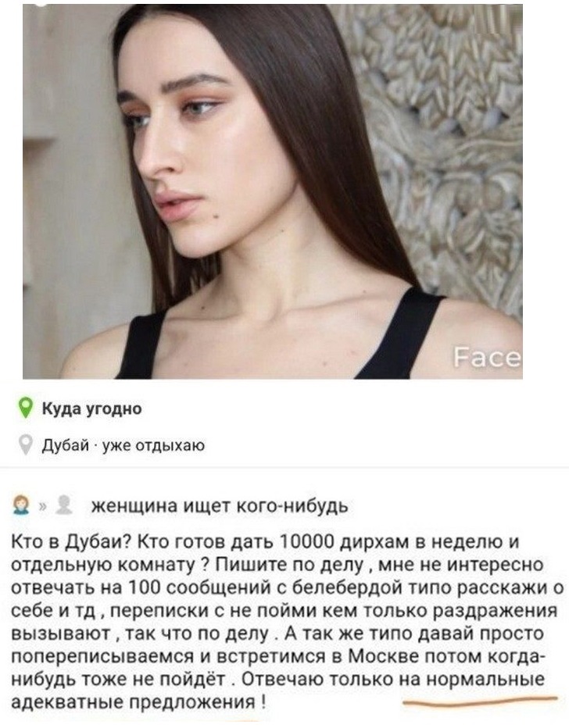Image resolution: width=569 pixels, height=728 pixels.
Task: Click the orange underline under нормальные
Action: (480, 700)
